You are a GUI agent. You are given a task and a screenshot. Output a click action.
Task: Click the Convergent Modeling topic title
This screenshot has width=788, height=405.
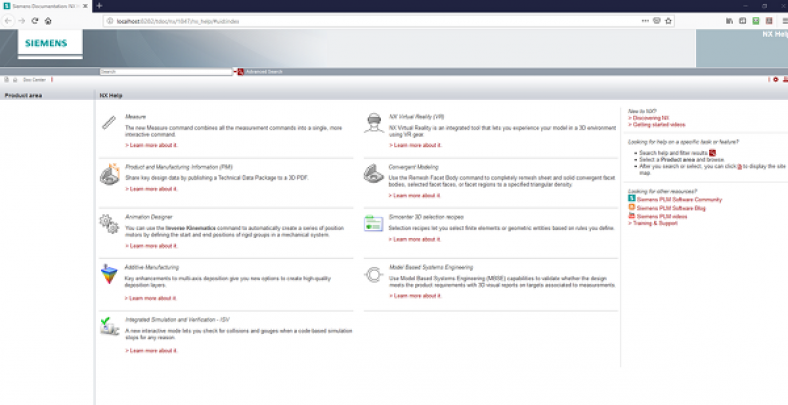tap(413, 167)
